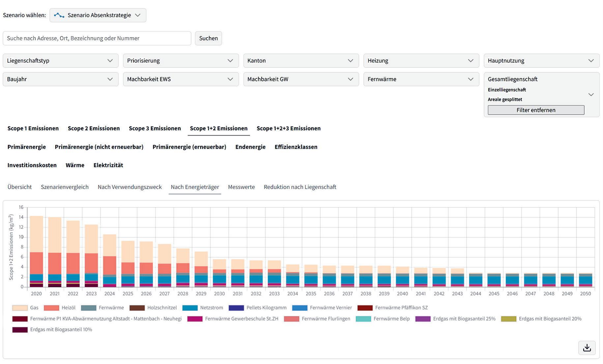The width and height of the screenshot is (603, 364).
Task: Click the address search input field
Action: (97, 38)
